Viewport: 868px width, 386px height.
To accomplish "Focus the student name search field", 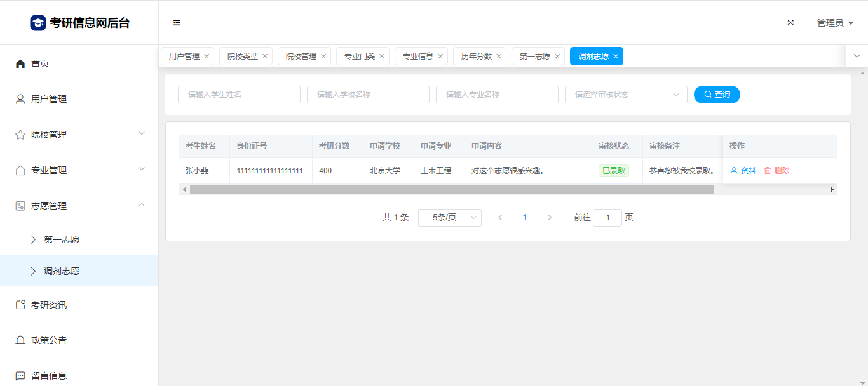I will pyautogui.click(x=239, y=95).
